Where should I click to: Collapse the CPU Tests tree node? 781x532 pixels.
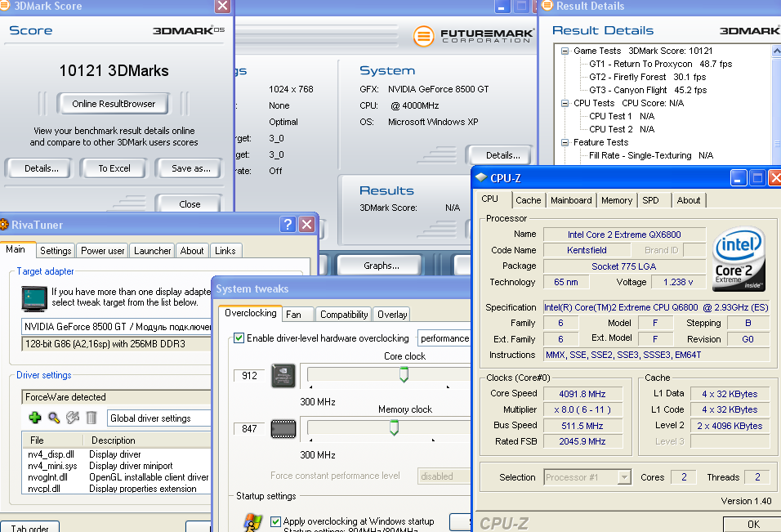(x=565, y=103)
